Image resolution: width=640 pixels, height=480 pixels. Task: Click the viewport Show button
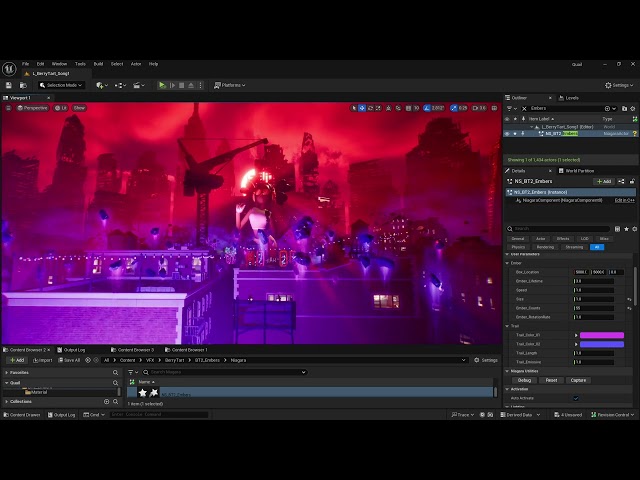coord(79,108)
